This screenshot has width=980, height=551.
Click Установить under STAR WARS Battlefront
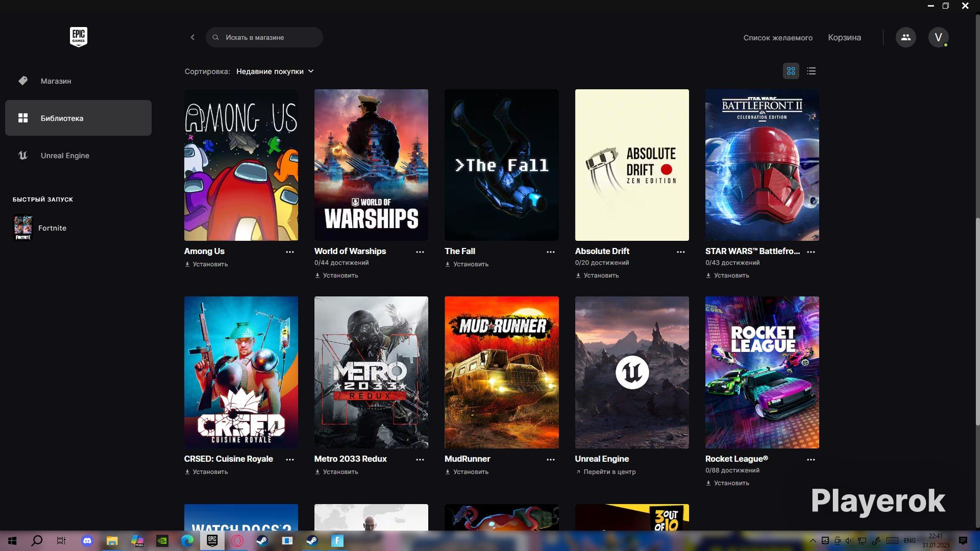(x=727, y=275)
